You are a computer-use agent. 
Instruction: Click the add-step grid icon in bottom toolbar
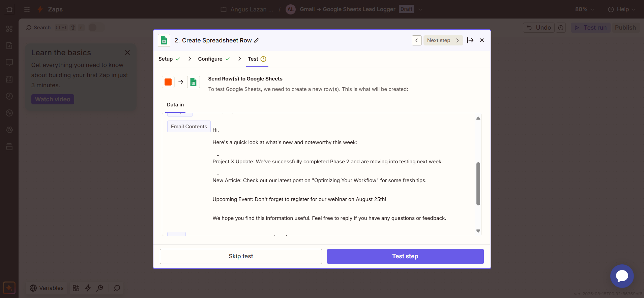(76, 288)
